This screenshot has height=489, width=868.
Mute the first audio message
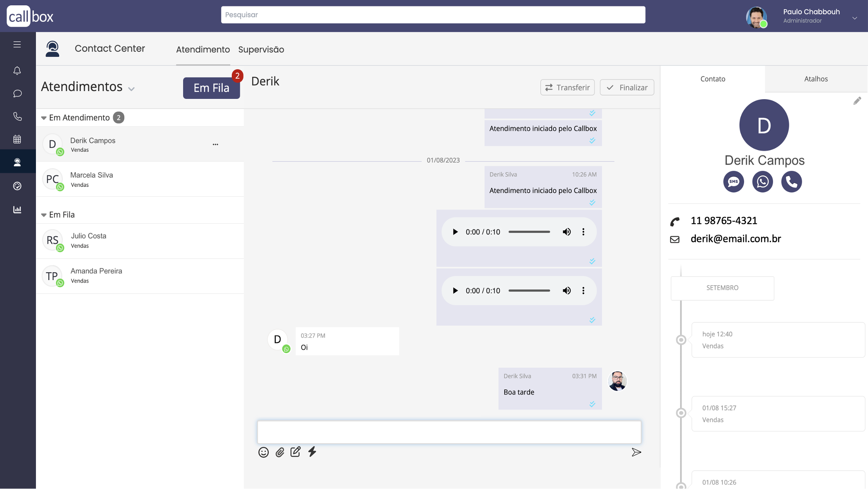point(567,232)
